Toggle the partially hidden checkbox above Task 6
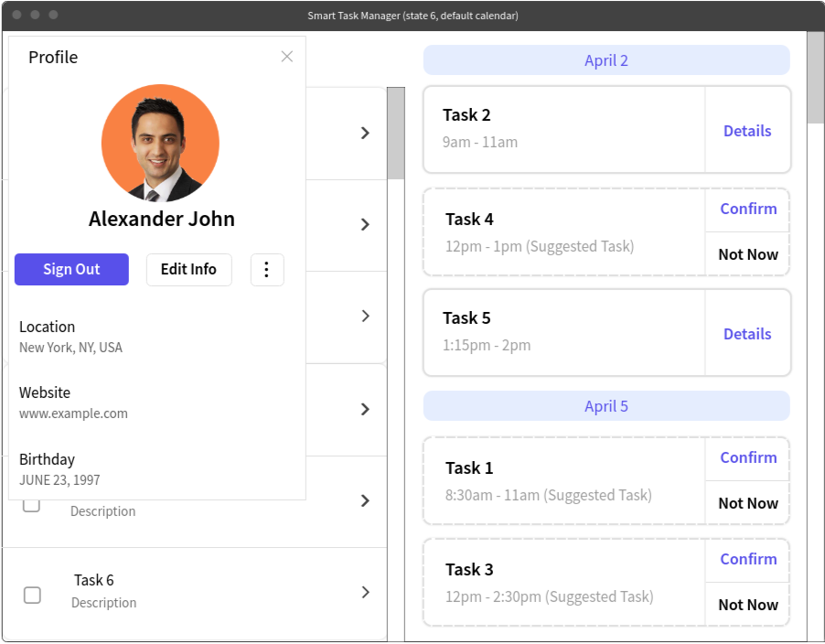The image size is (825, 644). point(32,506)
